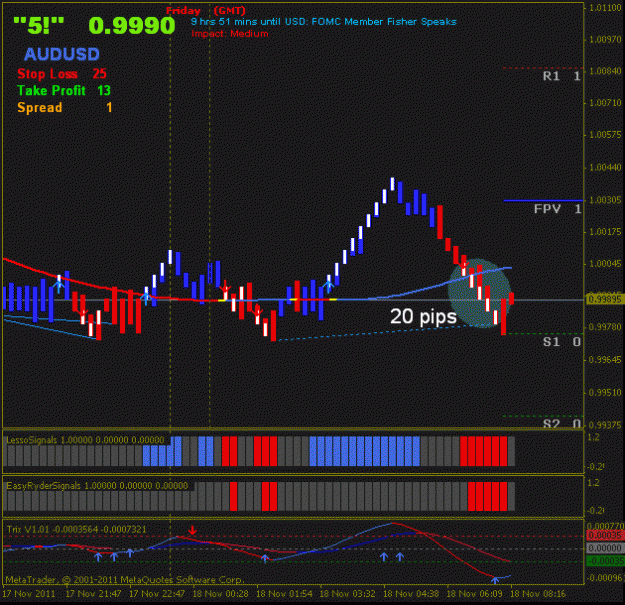625x605 pixels.
Task: Click the Friday (GMT) header text
Action: coord(205,11)
